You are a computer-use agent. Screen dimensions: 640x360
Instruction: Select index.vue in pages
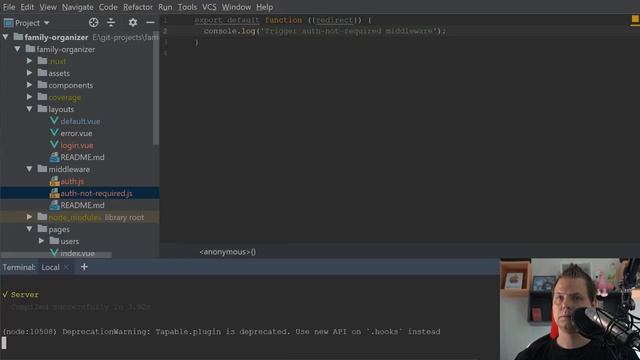click(77, 253)
